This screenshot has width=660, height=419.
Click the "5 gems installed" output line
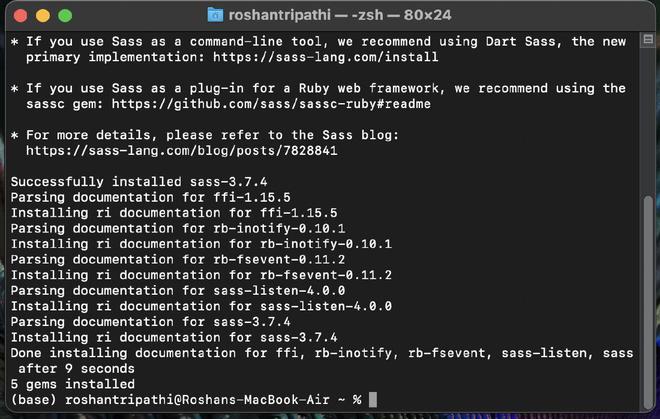coord(72,383)
